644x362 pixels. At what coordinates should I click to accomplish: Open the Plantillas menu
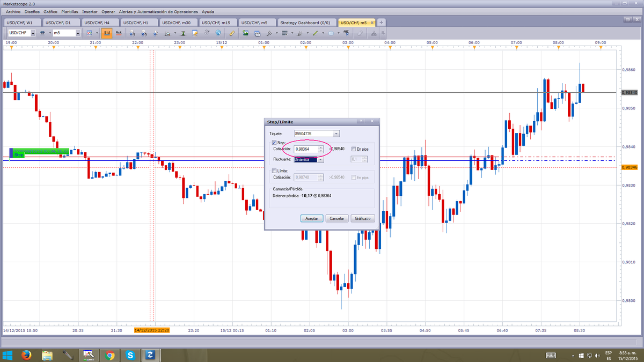[x=70, y=11]
